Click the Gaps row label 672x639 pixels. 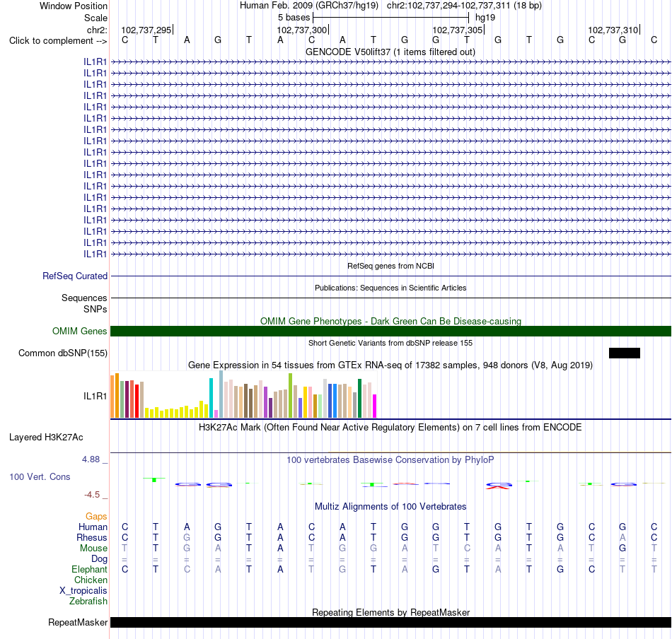(x=96, y=516)
